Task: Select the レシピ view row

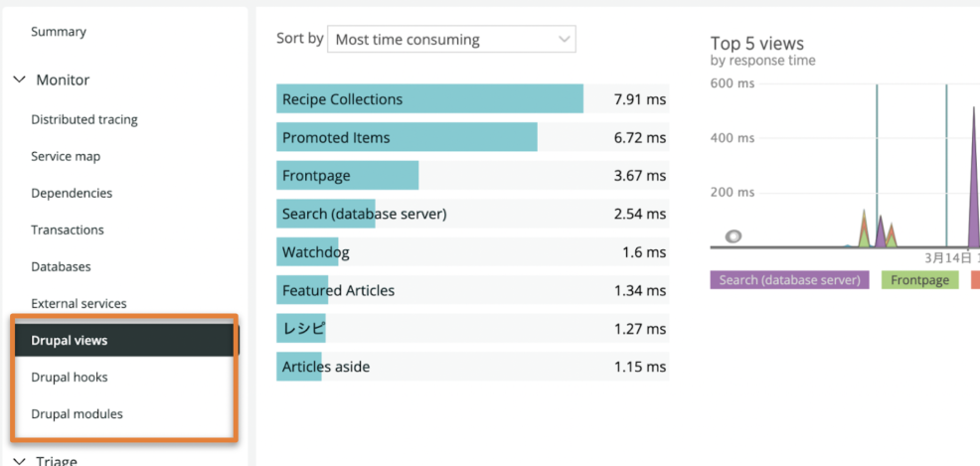Action: (x=472, y=329)
